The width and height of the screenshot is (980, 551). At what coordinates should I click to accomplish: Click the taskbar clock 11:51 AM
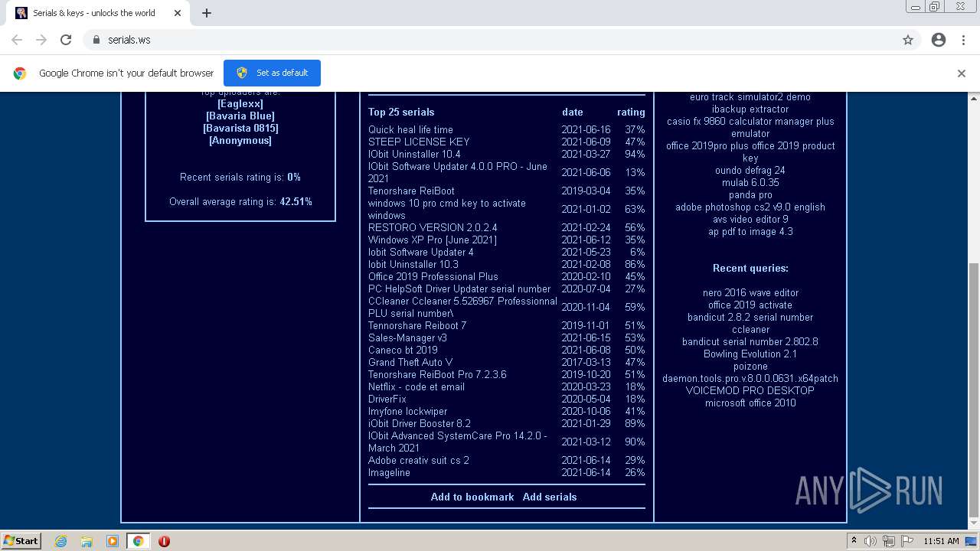point(941,541)
